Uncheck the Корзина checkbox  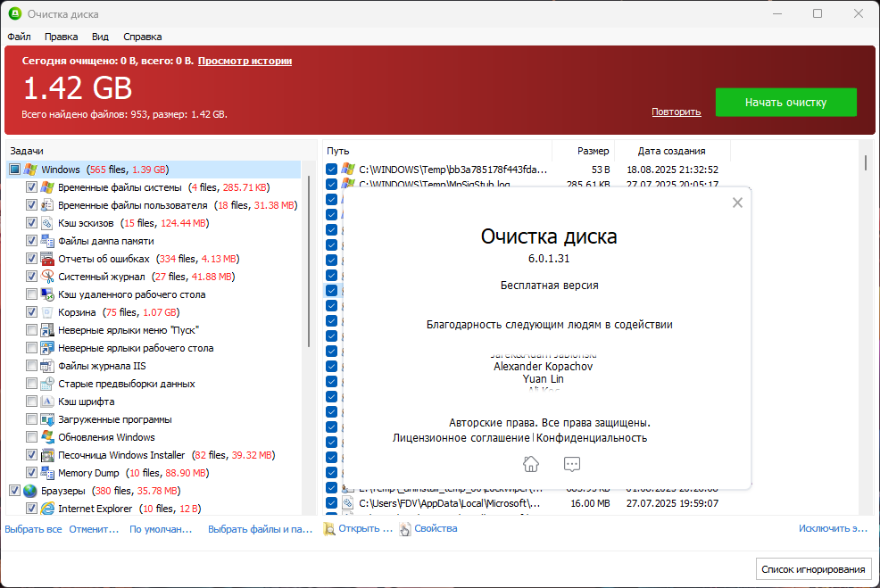31,312
